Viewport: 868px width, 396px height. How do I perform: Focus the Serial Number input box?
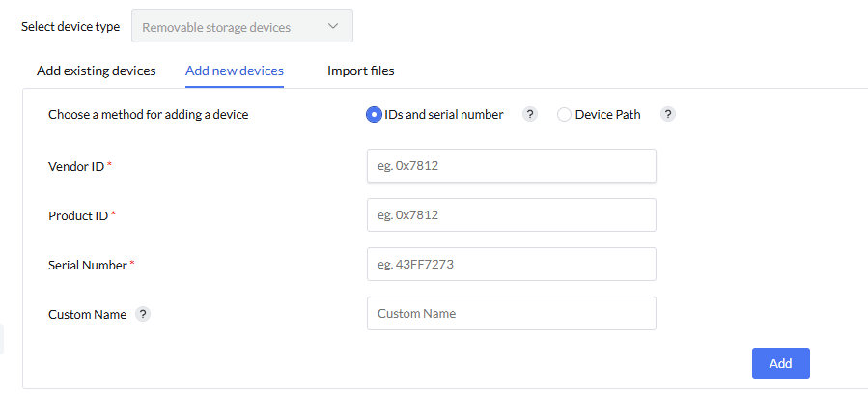click(x=512, y=264)
